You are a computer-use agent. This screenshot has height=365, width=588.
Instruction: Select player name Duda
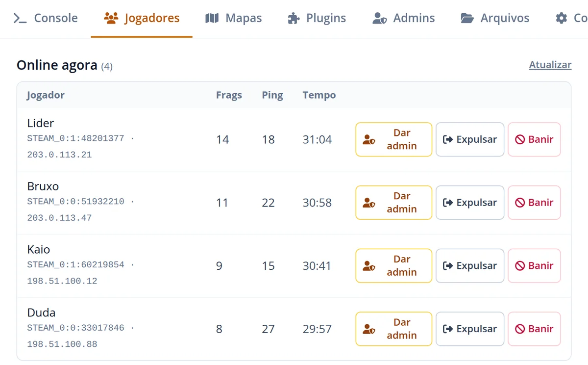[x=41, y=313]
